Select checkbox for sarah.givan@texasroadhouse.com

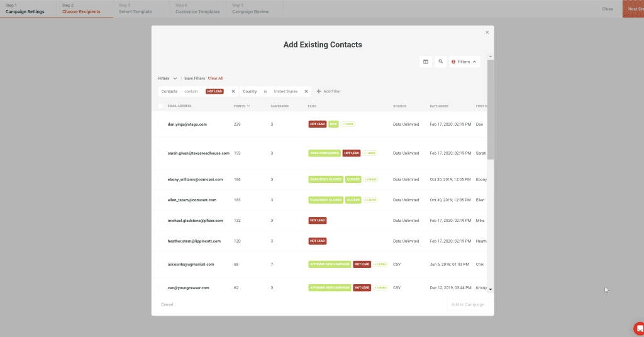tap(160, 153)
